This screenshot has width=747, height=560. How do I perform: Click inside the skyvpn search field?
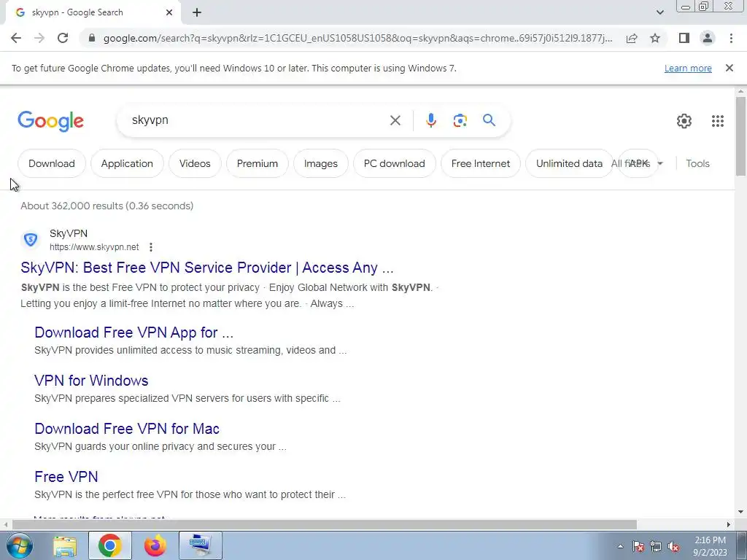tap(258, 120)
